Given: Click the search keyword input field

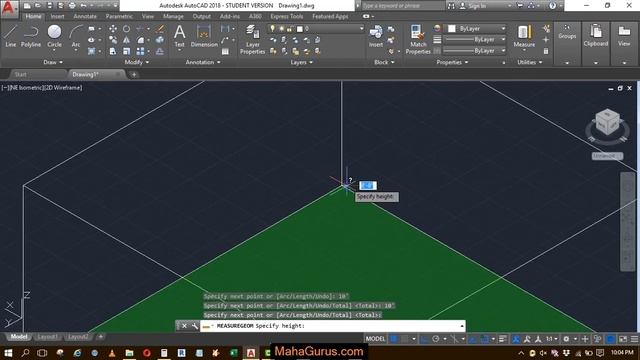Looking at the screenshot, I should [402, 6].
